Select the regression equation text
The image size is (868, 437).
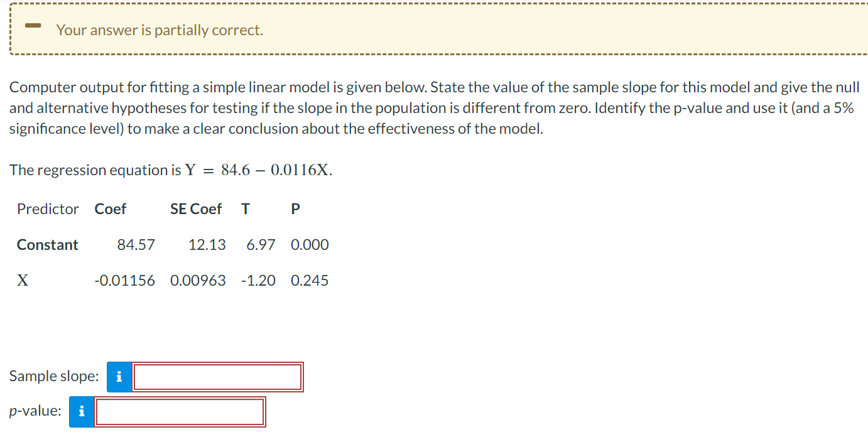tap(170, 170)
